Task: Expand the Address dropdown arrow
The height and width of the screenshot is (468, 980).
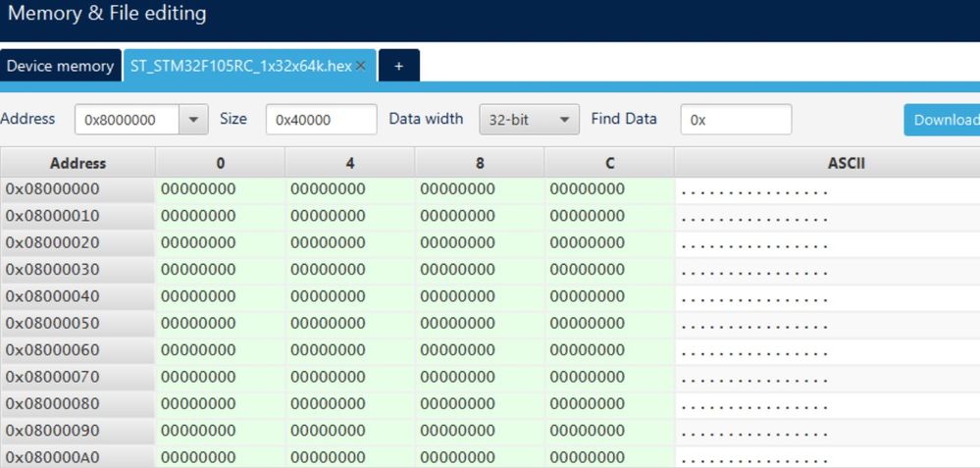Action: pyautogui.click(x=194, y=120)
